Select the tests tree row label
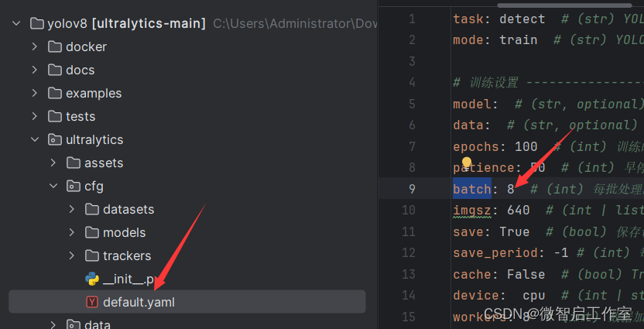This screenshot has height=329, width=644. click(x=80, y=117)
